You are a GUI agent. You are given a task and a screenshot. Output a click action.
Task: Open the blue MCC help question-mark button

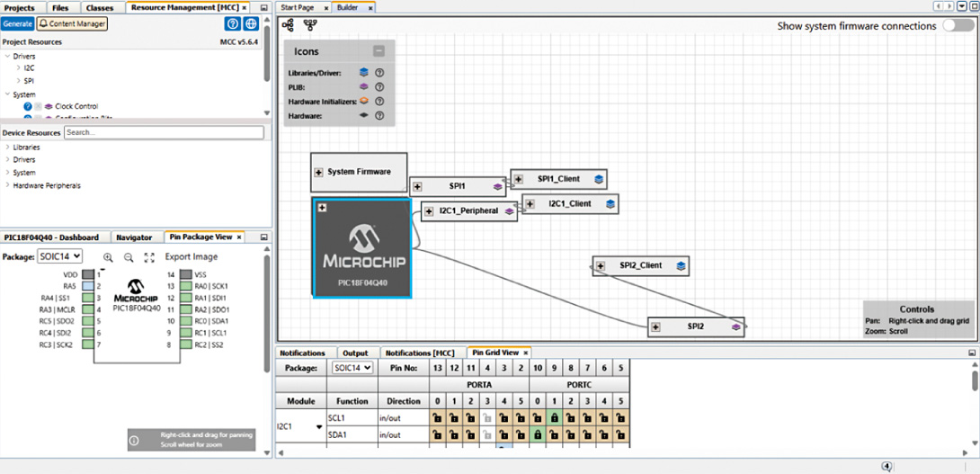coord(233,23)
